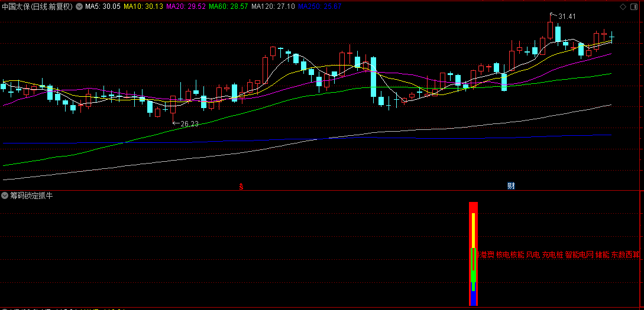Click the diamond icon at chart top-right
This screenshot has height=310, width=644.
(x=623, y=6)
